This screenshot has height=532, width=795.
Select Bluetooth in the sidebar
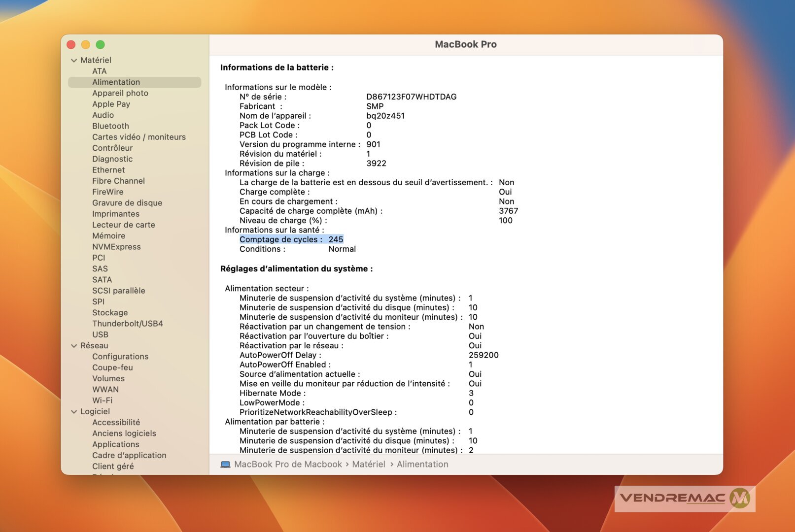110,126
